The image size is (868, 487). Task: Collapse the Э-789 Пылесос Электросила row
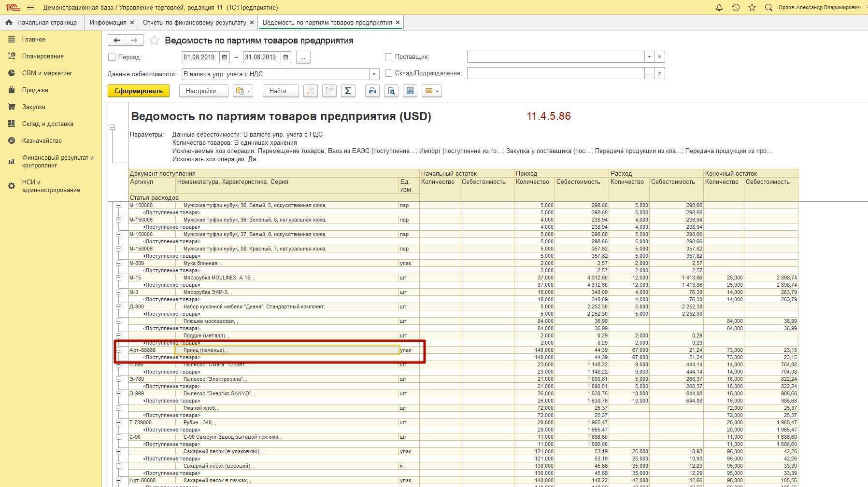pyautogui.click(x=118, y=379)
